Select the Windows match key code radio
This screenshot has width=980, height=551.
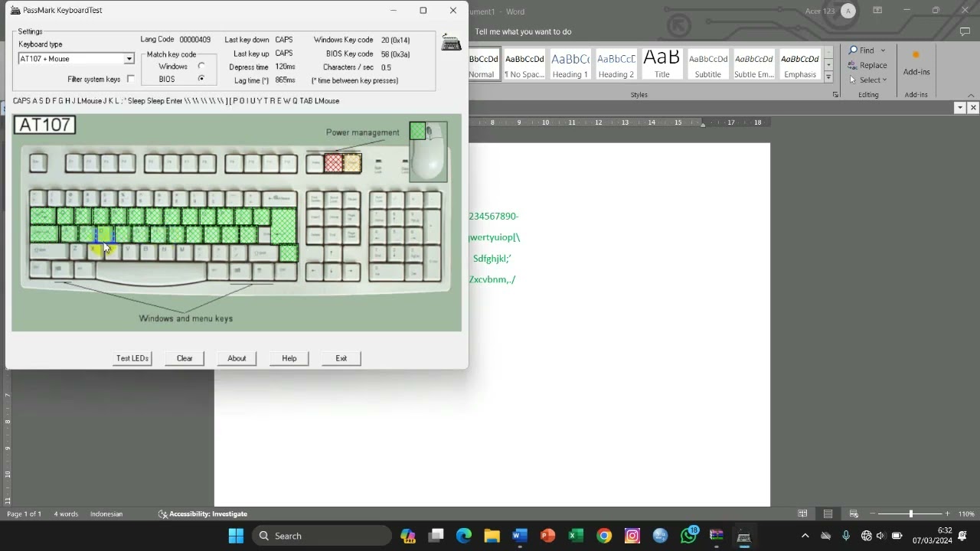[201, 67]
